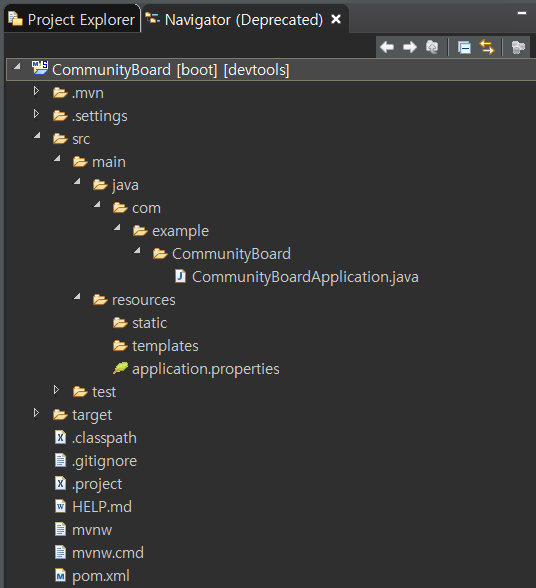Switch to the Project Explorer tab

point(71,20)
